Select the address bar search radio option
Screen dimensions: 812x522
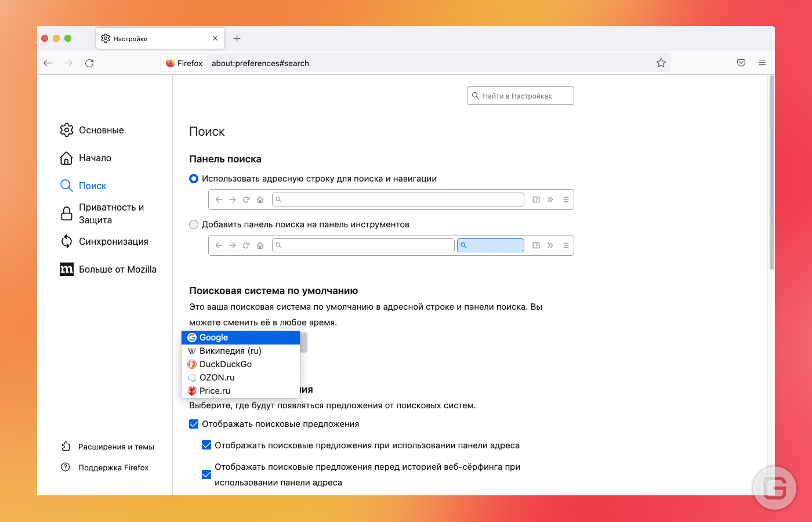point(194,179)
